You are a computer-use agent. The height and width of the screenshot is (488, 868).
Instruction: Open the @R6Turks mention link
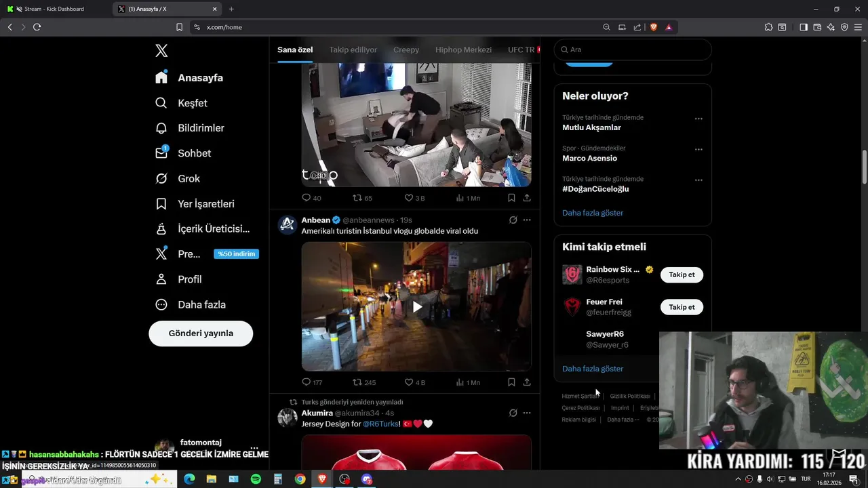click(x=381, y=424)
